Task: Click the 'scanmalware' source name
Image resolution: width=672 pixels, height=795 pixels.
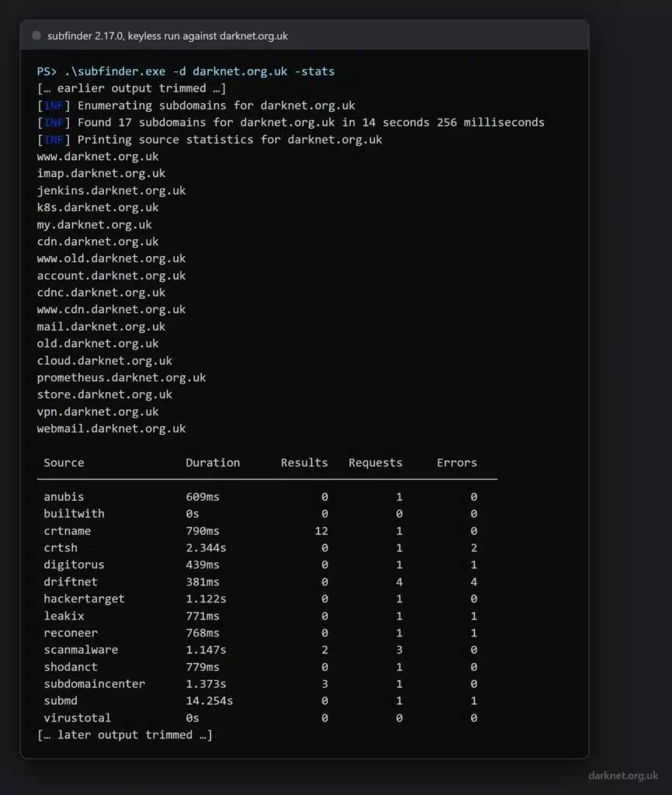Action: (81, 650)
